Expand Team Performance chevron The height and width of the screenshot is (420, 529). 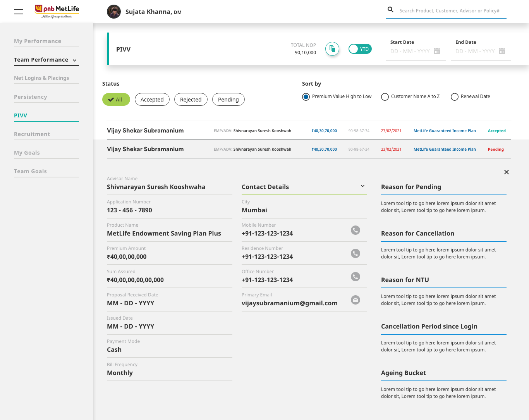tap(75, 60)
